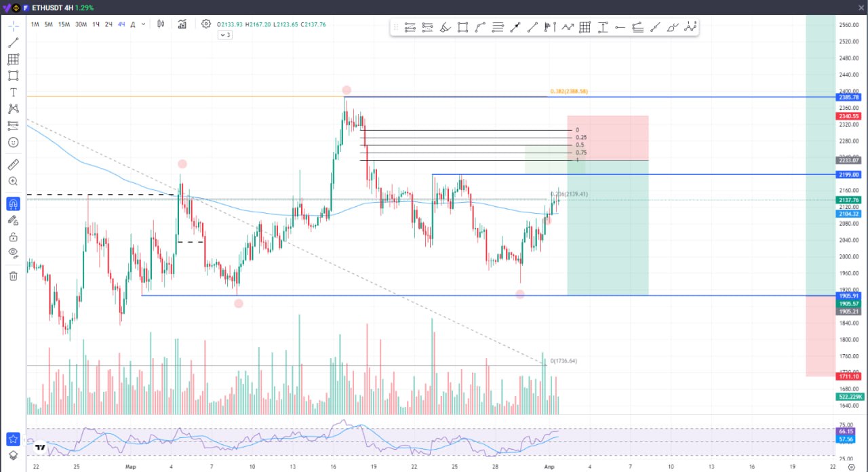The image size is (868, 472).
Task: Toggle lock all drawings
Action: [x=13, y=237]
